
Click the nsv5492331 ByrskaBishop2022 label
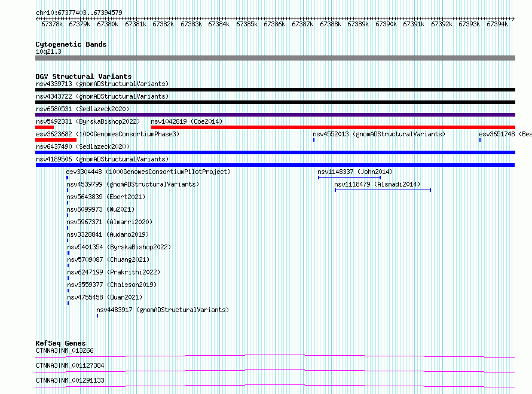click(x=88, y=121)
